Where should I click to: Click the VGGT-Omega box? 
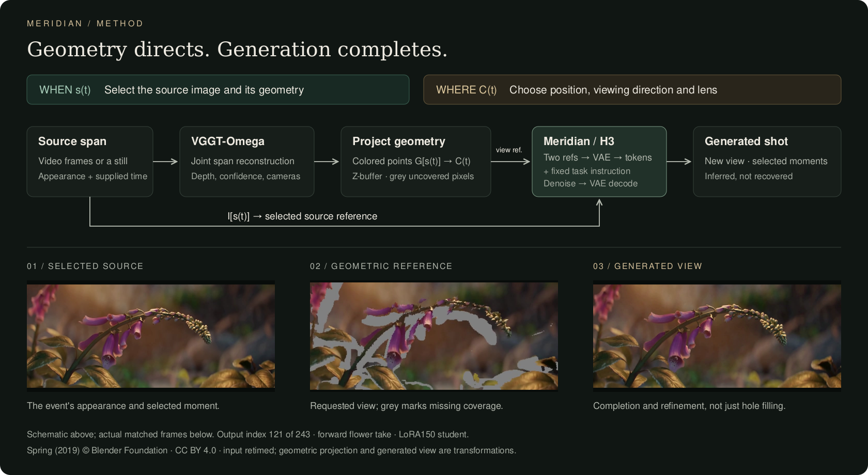247,162
